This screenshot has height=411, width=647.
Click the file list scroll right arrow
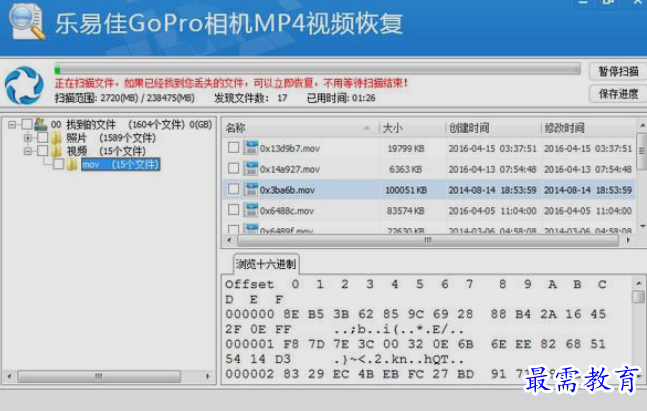tap(628, 240)
